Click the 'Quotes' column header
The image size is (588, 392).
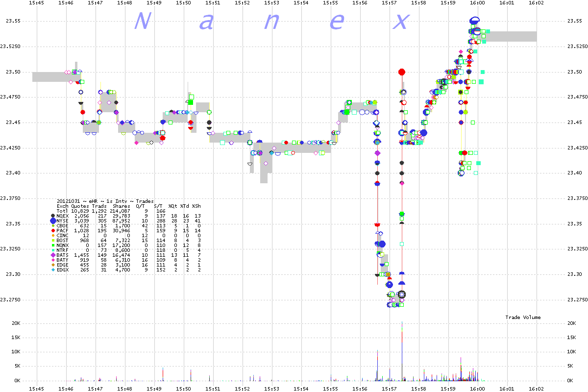pyautogui.click(x=80, y=206)
